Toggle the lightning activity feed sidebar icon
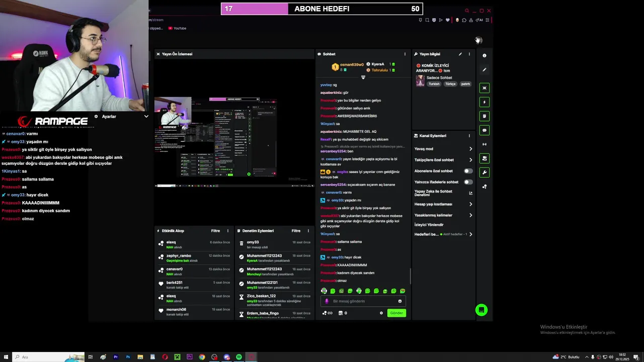This screenshot has height=362, width=644. coord(485,102)
